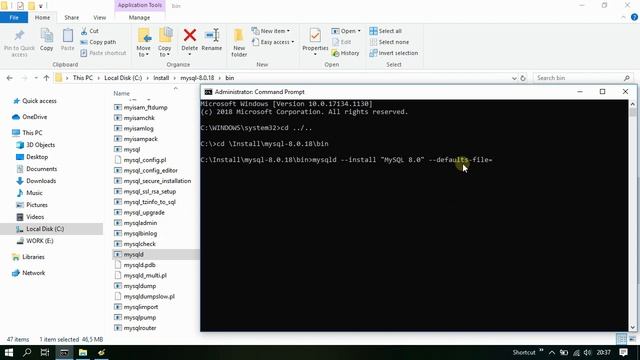
Task: Cut the selected file
Action: [x=90, y=31]
